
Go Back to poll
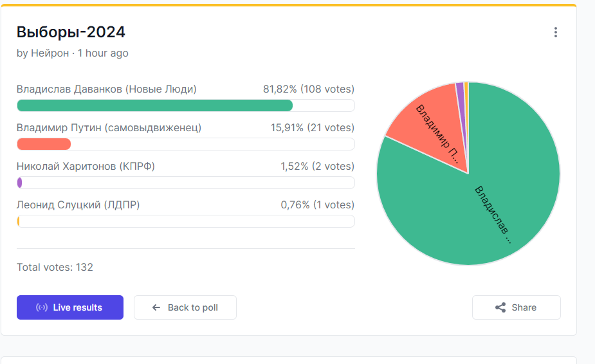185,307
